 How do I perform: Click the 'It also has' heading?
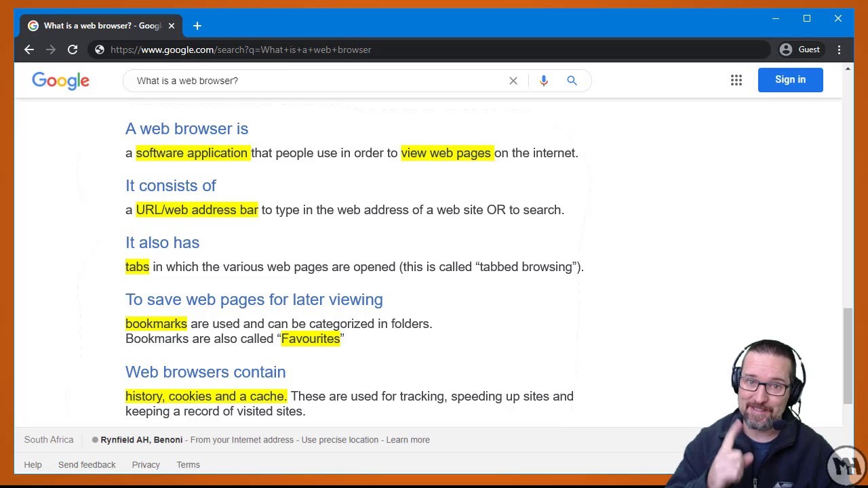click(x=162, y=243)
